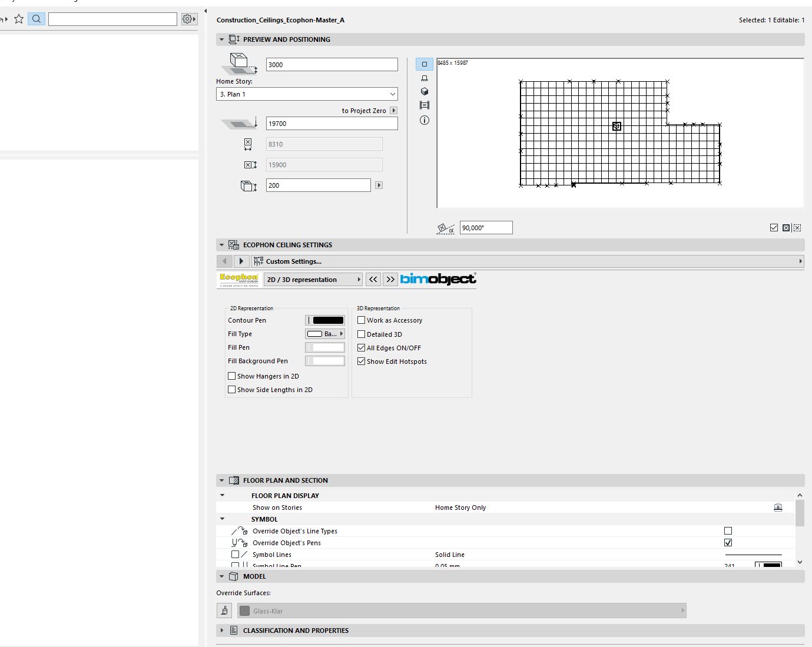Click the bimobject logo link
The width and height of the screenshot is (812, 647).
coord(438,279)
